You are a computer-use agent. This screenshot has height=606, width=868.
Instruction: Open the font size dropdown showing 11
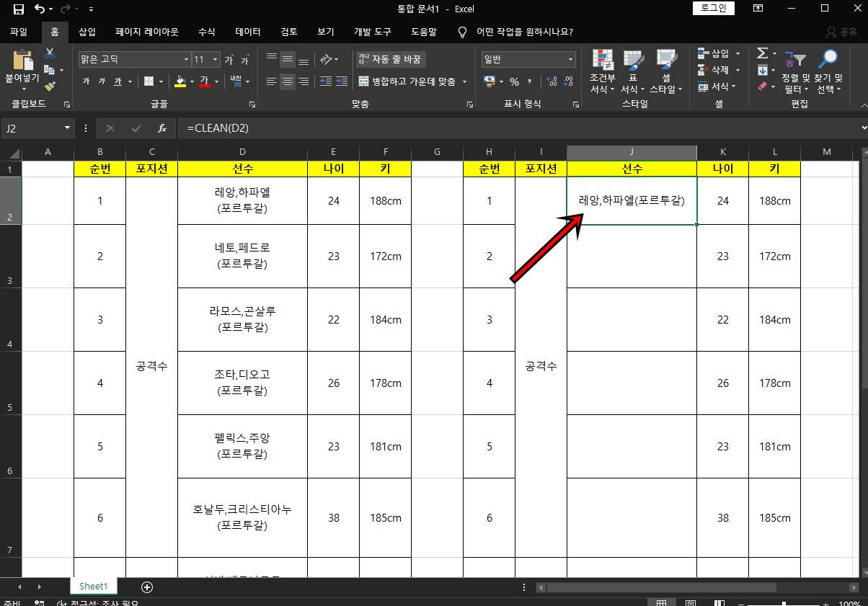pos(216,60)
